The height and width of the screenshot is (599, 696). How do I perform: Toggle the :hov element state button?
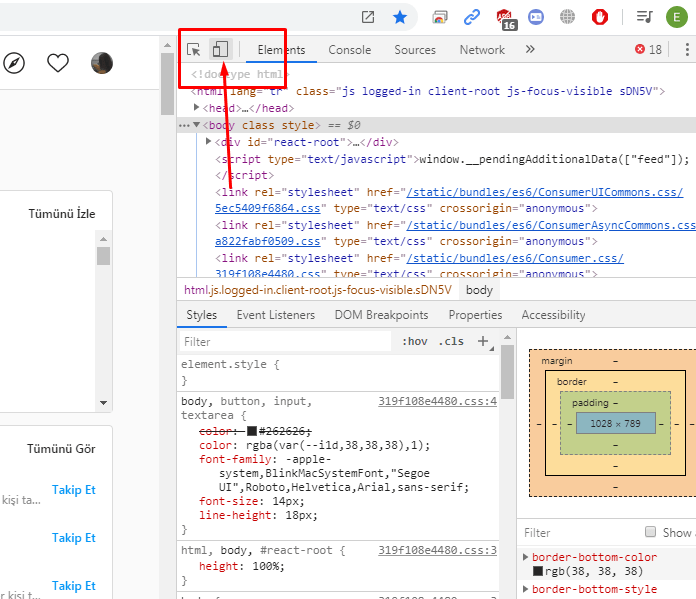pos(415,341)
